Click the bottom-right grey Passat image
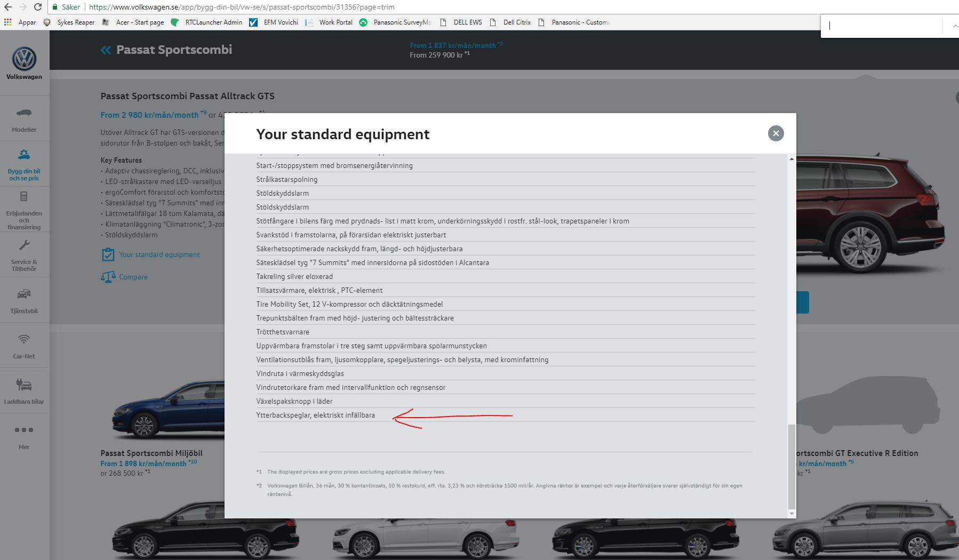Screen dimensions: 959x560 pos(864,531)
